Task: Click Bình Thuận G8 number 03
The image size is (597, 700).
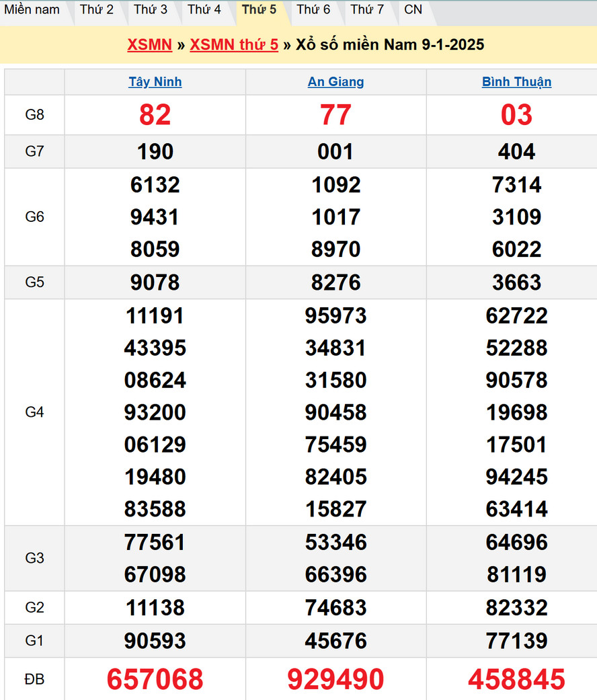Action: pos(516,115)
